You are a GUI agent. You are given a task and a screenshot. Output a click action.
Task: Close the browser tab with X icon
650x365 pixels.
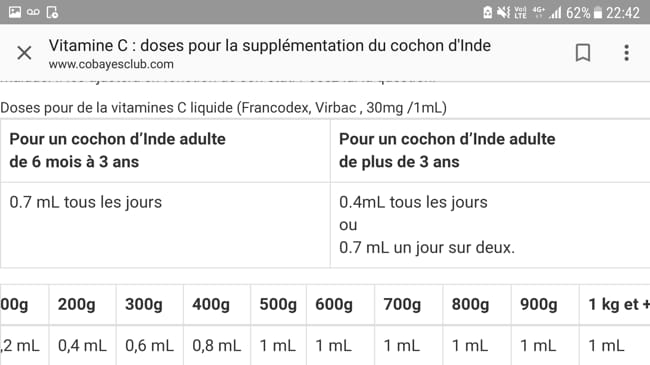pyautogui.click(x=24, y=53)
